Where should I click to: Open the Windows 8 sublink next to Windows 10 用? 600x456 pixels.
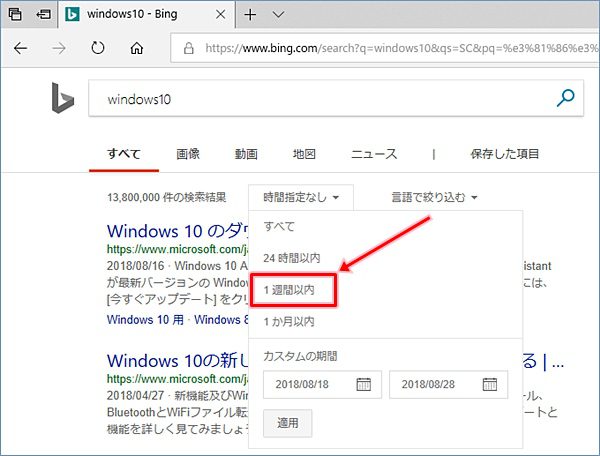click(x=221, y=319)
